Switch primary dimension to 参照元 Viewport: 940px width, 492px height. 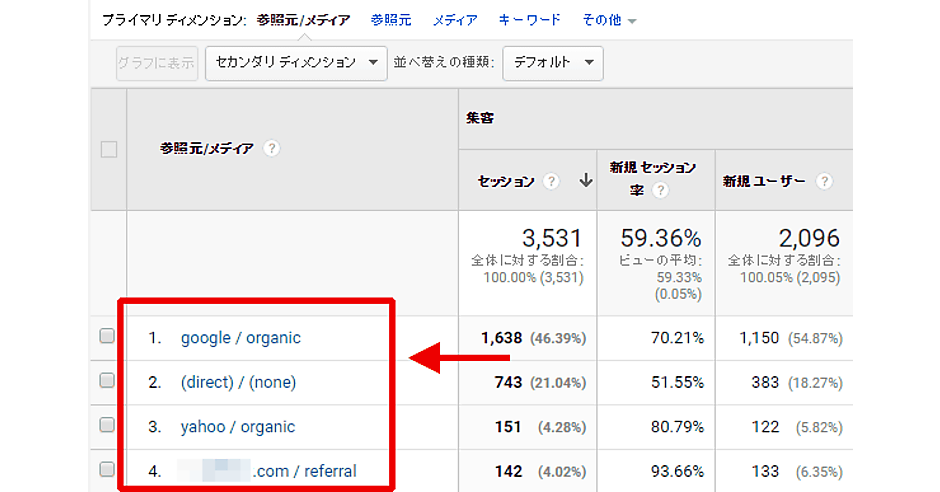tap(390, 20)
